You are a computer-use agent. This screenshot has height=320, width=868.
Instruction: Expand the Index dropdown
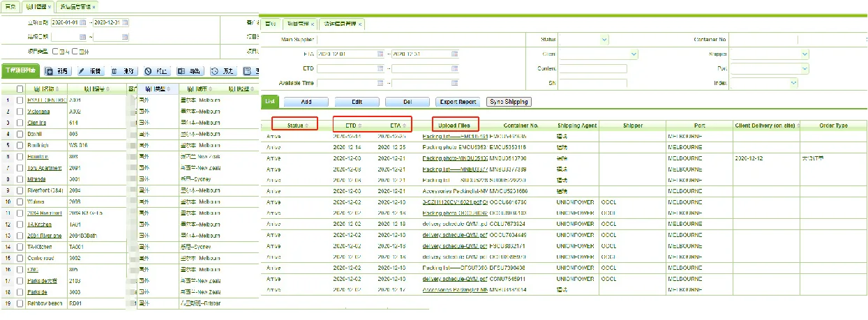pyautogui.click(x=793, y=83)
